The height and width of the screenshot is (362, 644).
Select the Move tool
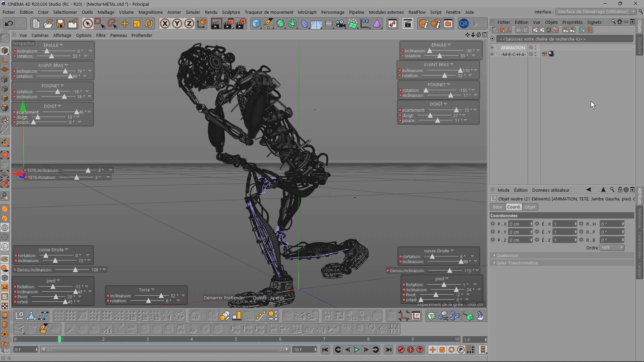point(124,24)
